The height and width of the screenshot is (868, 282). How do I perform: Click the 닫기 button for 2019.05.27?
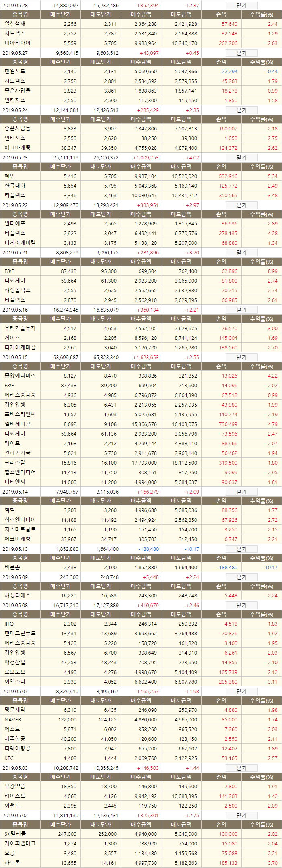tap(241, 53)
